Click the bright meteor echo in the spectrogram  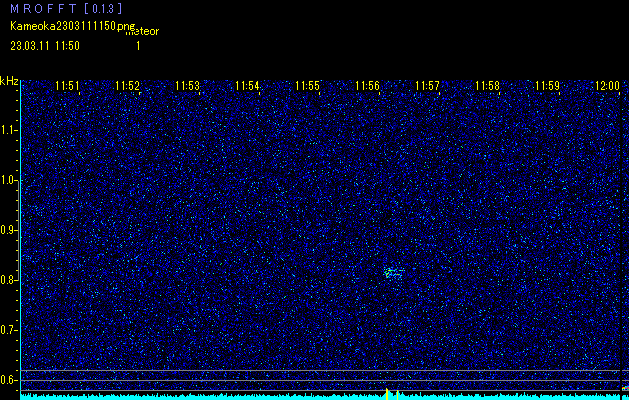pyautogui.click(x=393, y=272)
